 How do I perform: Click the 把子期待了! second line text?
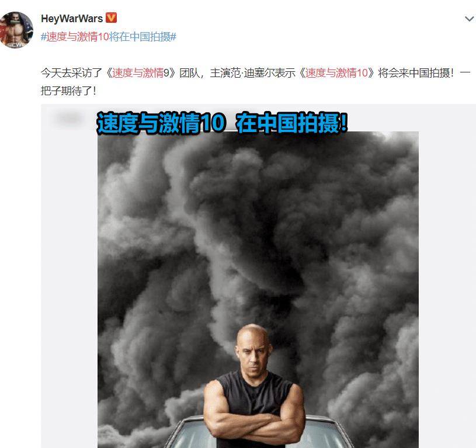68,91
